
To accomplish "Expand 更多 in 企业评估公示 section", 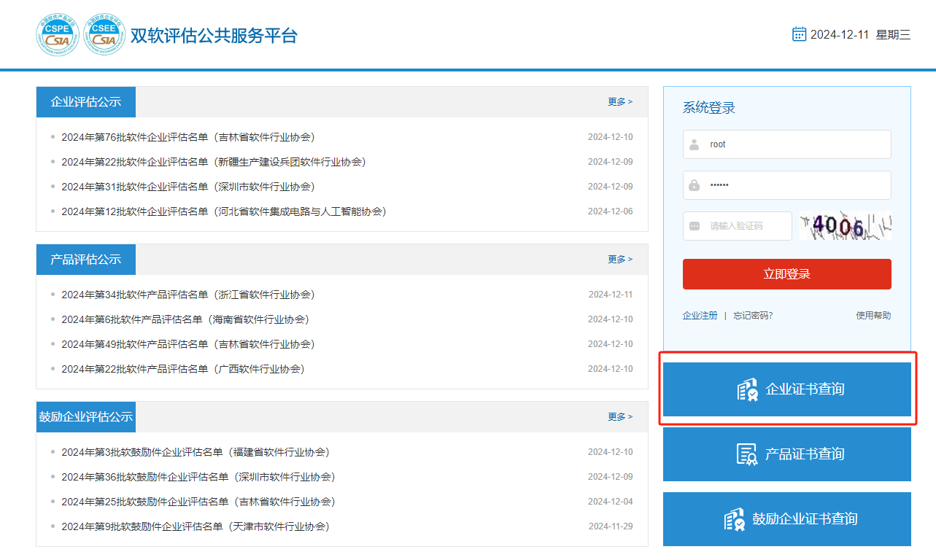I will click(619, 102).
